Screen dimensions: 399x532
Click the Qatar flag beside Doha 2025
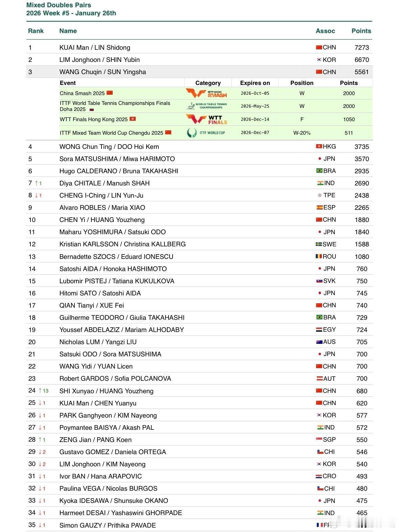[x=91, y=110]
